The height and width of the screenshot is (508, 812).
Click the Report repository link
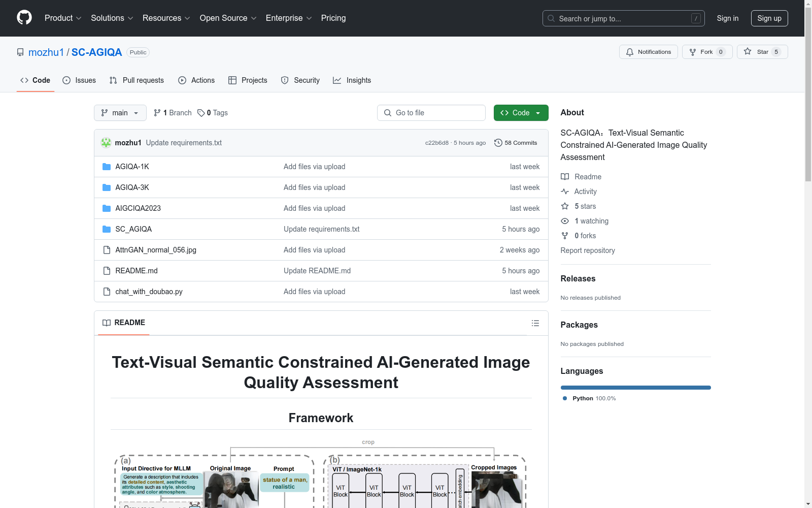click(x=588, y=250)
